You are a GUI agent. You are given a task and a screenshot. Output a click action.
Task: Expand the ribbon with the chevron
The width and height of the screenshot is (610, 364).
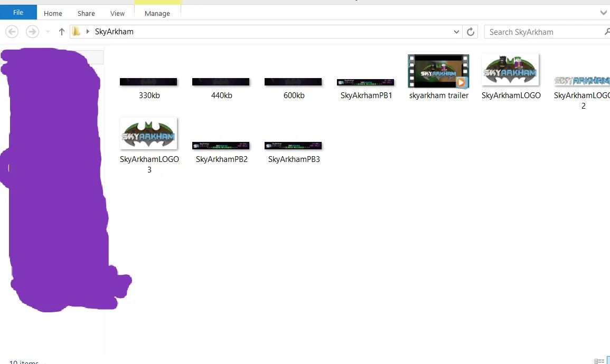coord(603,13)
